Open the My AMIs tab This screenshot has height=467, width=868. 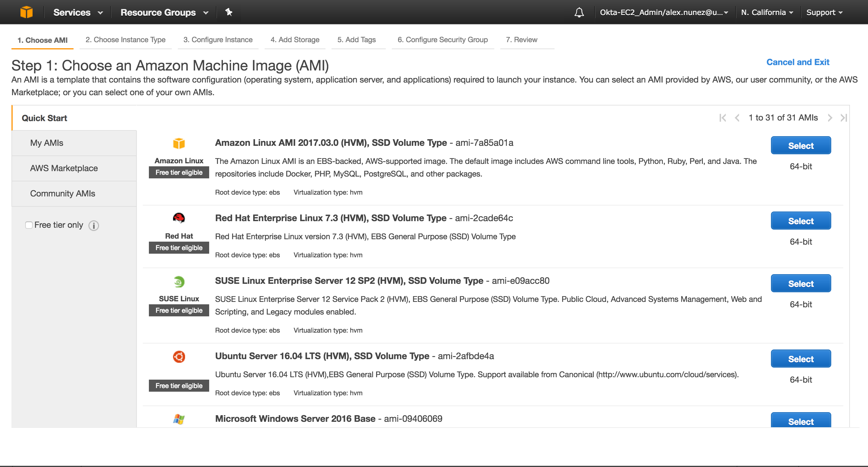click(74, 143)
